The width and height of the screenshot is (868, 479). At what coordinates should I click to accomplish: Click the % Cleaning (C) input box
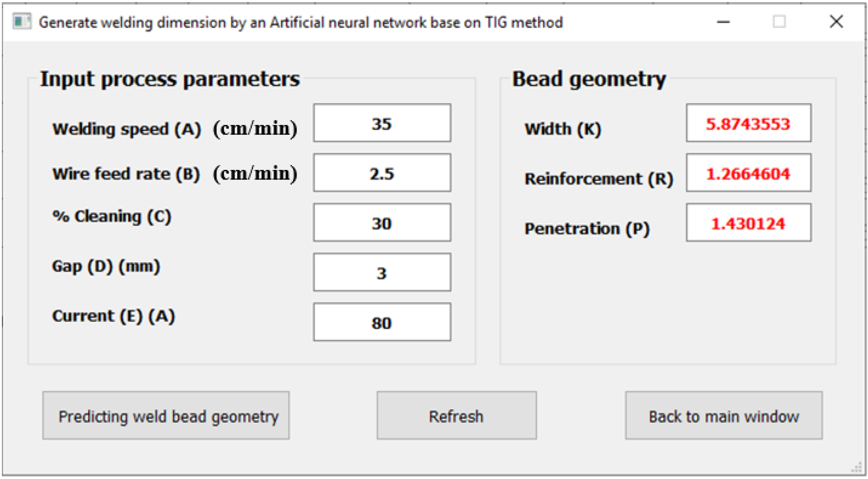point(382,223)
